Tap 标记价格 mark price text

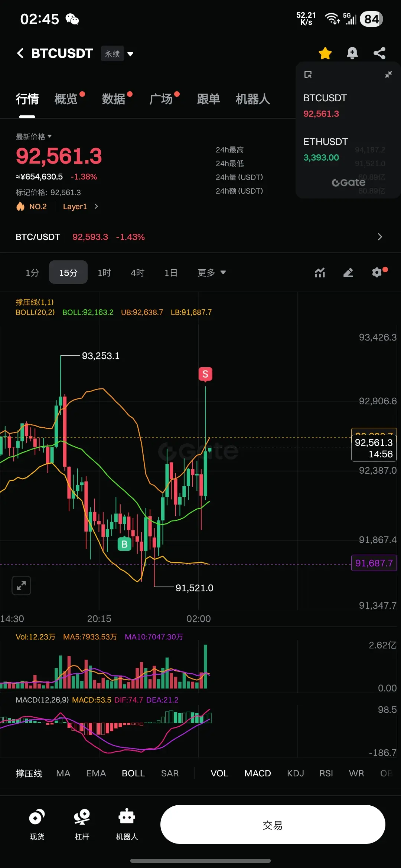point(48,193)
